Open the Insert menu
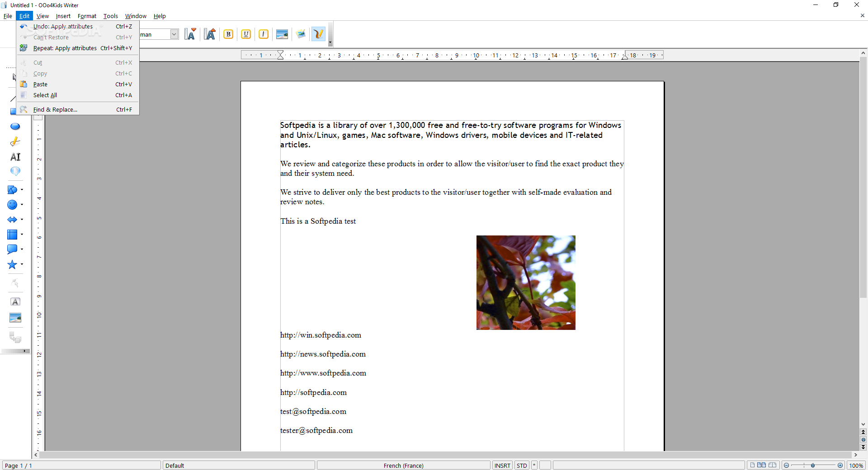Screen dimensions: 868x470 click(x=63, y=16)
